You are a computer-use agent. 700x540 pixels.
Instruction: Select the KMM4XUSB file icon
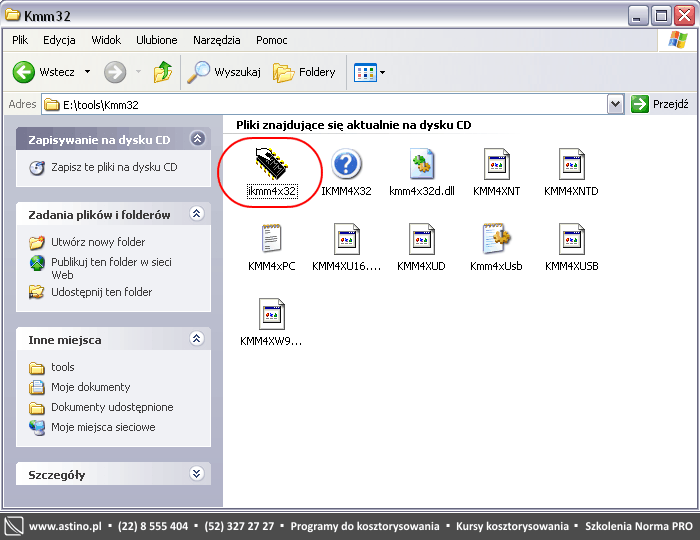tap(571, 239)
